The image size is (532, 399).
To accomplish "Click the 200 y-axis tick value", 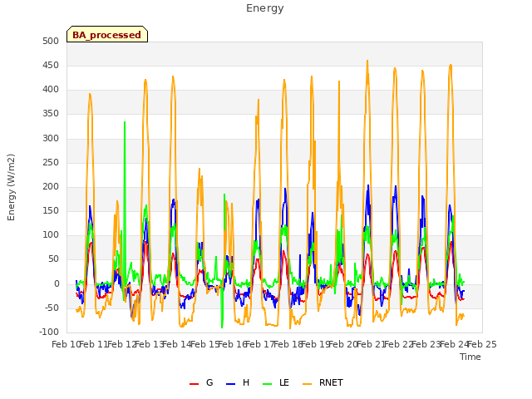I will point(51,186).
